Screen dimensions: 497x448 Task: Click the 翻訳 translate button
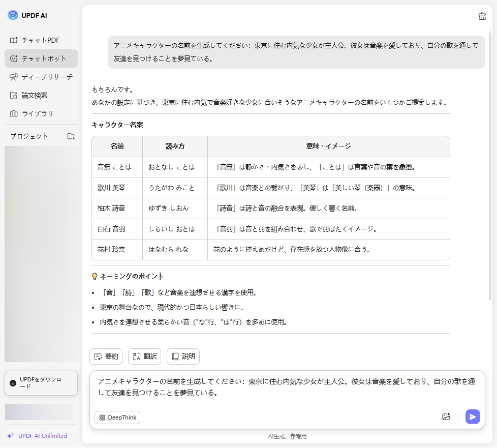coord(144,356)
